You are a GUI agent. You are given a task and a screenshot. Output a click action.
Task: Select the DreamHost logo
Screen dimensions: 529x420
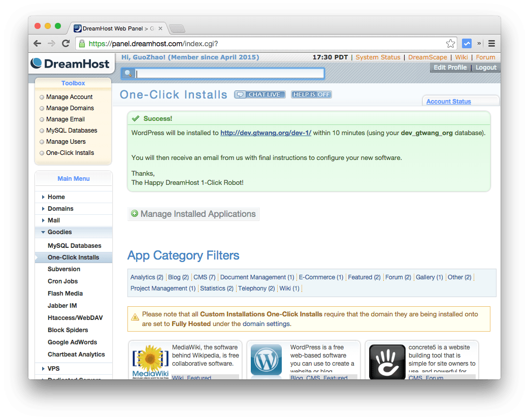71,63
